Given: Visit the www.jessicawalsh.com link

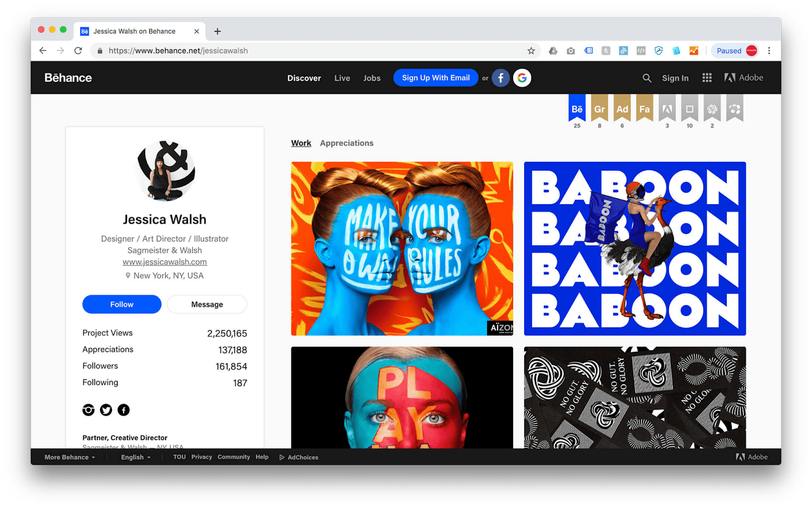Looking at the screenshot, I should pyautogui.click(x=164, y=262).
